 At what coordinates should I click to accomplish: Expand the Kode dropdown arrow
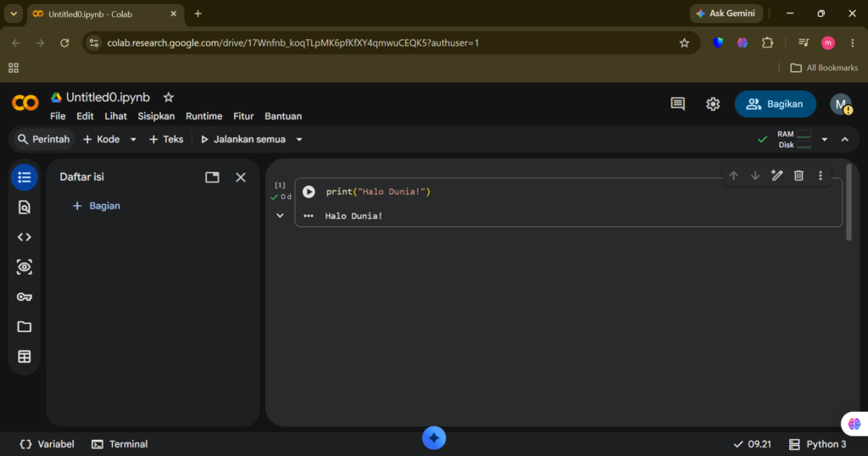coord(133,140)
